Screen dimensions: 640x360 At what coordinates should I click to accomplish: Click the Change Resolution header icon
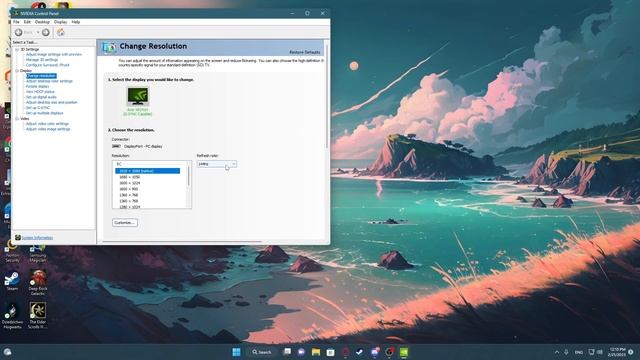pyautogui.click(x=109, y=47)
